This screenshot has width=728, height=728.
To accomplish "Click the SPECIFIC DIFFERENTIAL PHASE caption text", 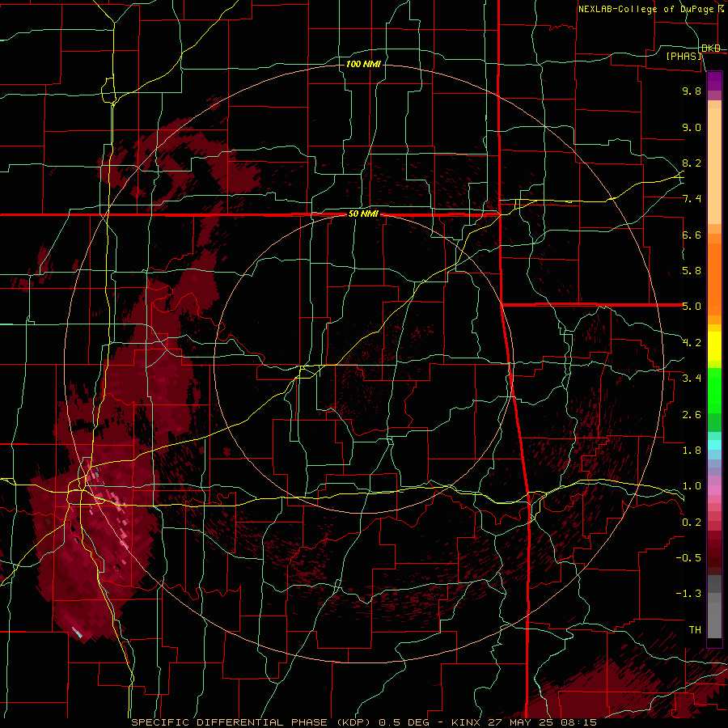I will tap(230, 722).
